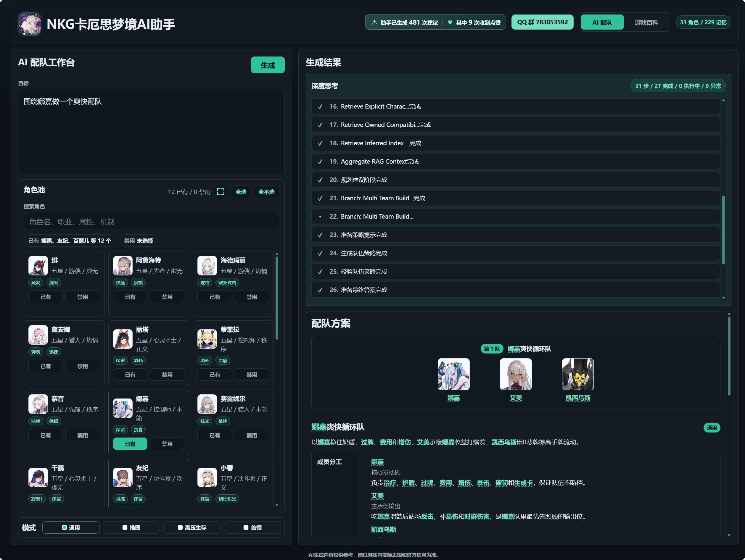
Task: Open the 娜嘉 link under 成员分工
Action: (x=377, y=462)
